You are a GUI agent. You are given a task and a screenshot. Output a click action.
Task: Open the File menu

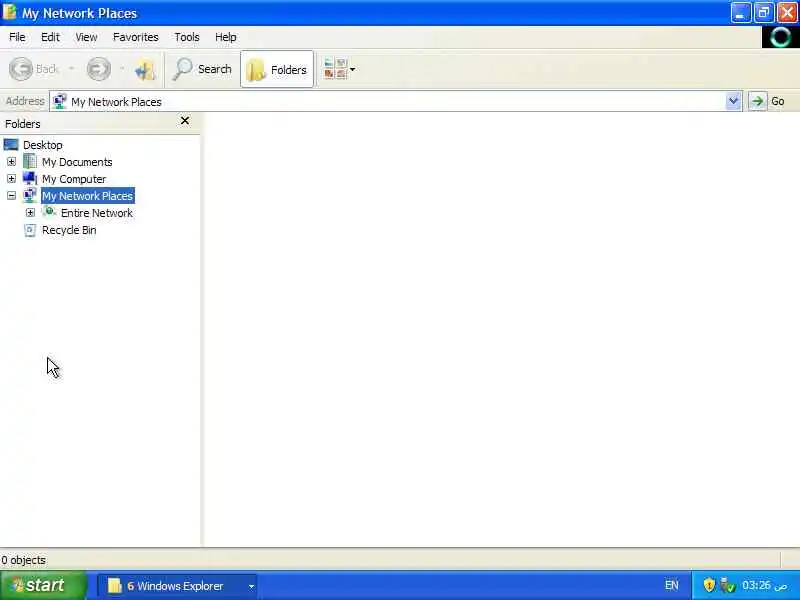click(x=17, y=37)
